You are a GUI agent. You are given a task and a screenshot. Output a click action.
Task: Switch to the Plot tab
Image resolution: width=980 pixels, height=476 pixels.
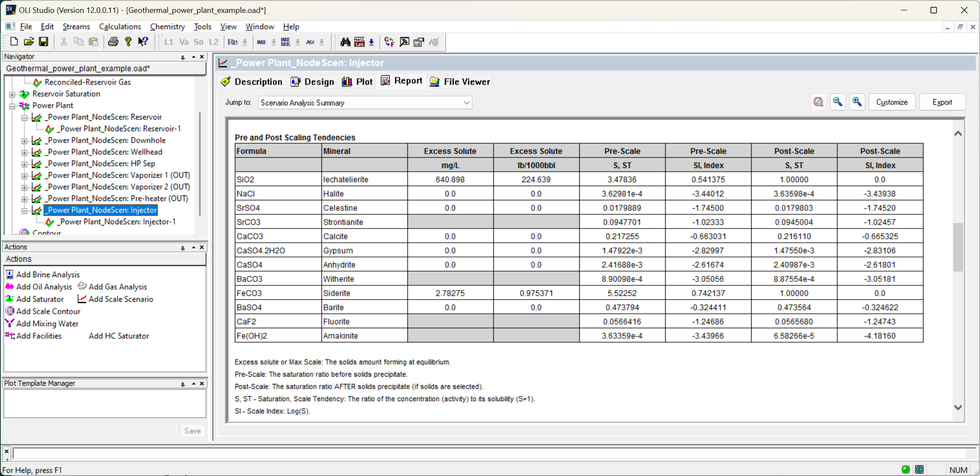click(x=358, y=81)
